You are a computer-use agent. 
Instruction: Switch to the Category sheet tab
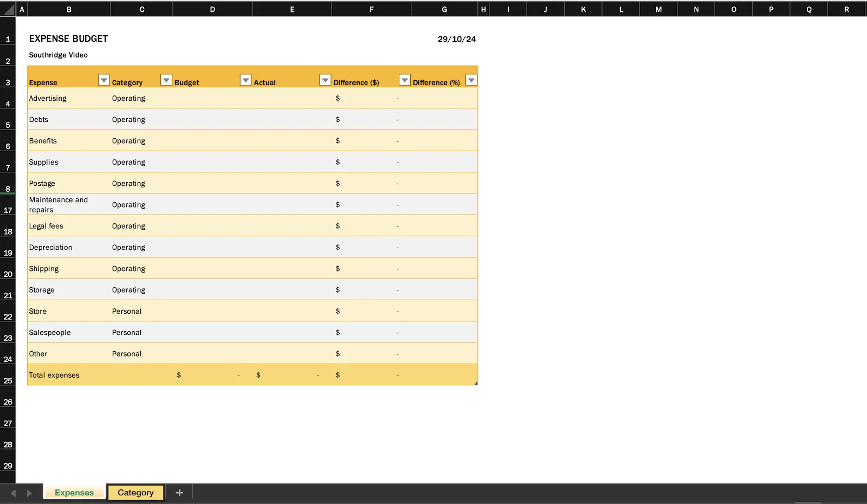pos(135,492)
